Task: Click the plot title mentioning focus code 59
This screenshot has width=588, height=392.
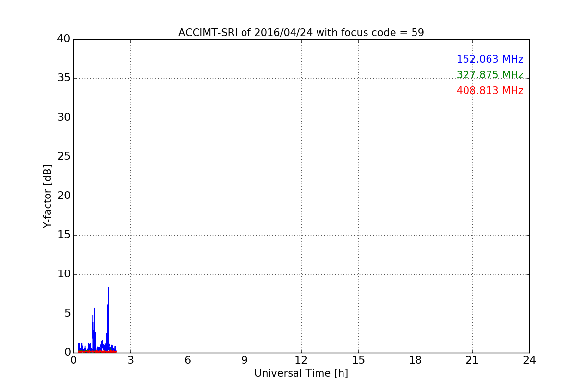Action: coord(301,33)
